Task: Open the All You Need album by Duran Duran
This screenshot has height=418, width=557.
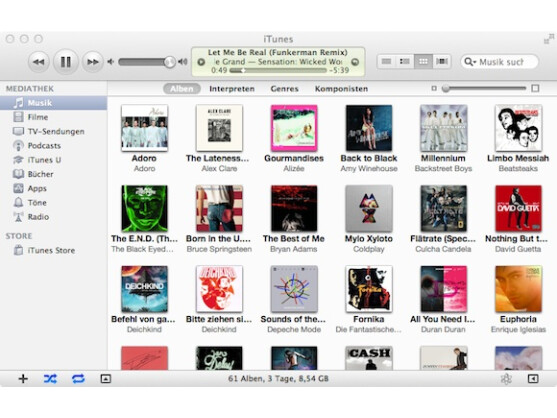Action: pos(443,289)
